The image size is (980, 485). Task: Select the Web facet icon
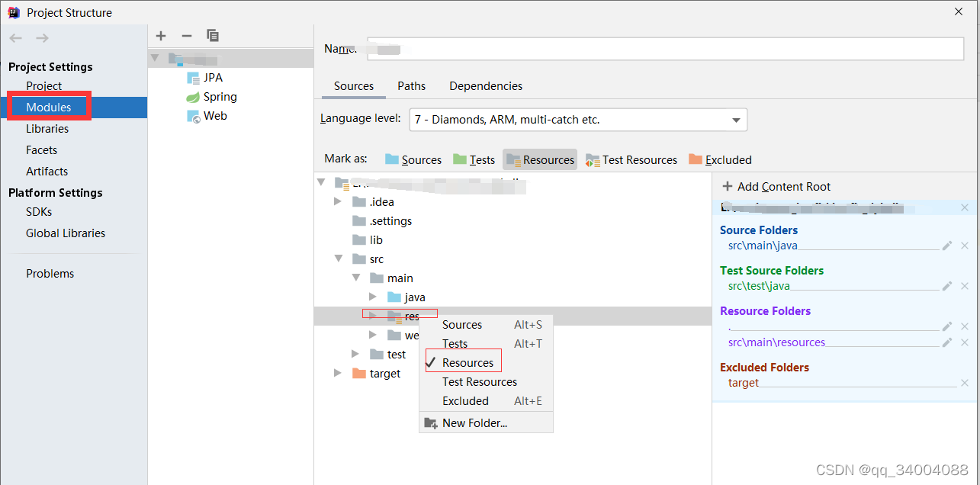tap(193, 115)
